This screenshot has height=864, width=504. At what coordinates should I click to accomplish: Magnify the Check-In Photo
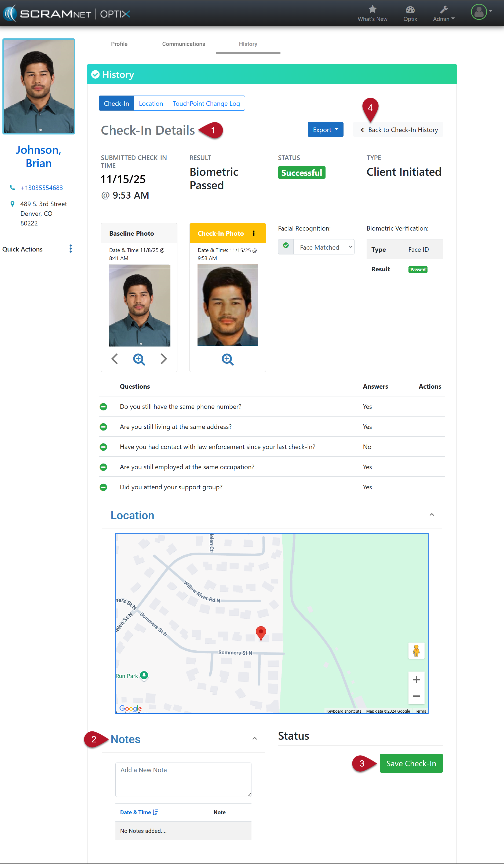pyautogui.click(x=228, y=359)
